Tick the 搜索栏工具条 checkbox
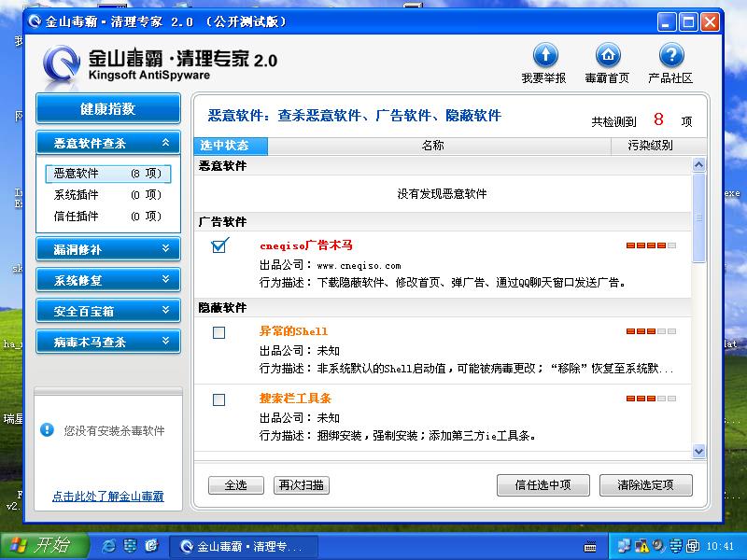 click(219, 399)
